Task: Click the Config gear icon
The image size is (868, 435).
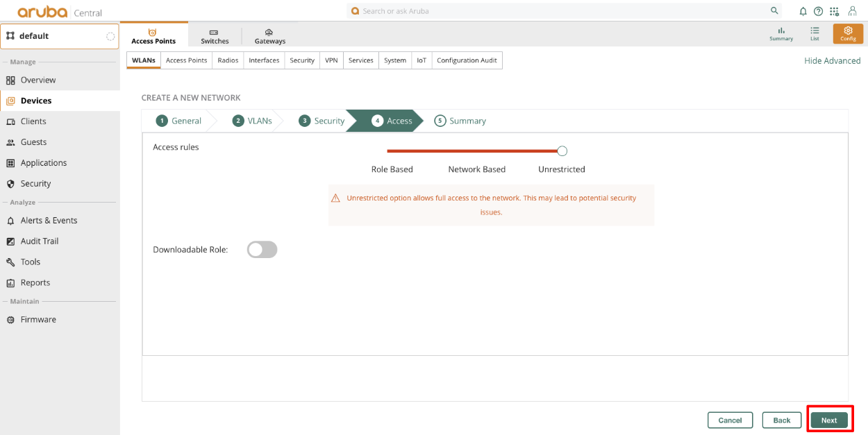Action: click(848, 33)
